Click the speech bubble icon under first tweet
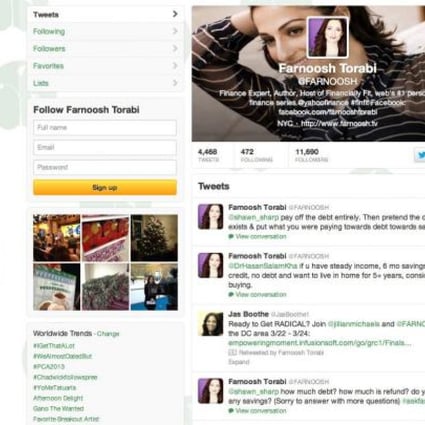425x425 pixels. tap(231, 237)
